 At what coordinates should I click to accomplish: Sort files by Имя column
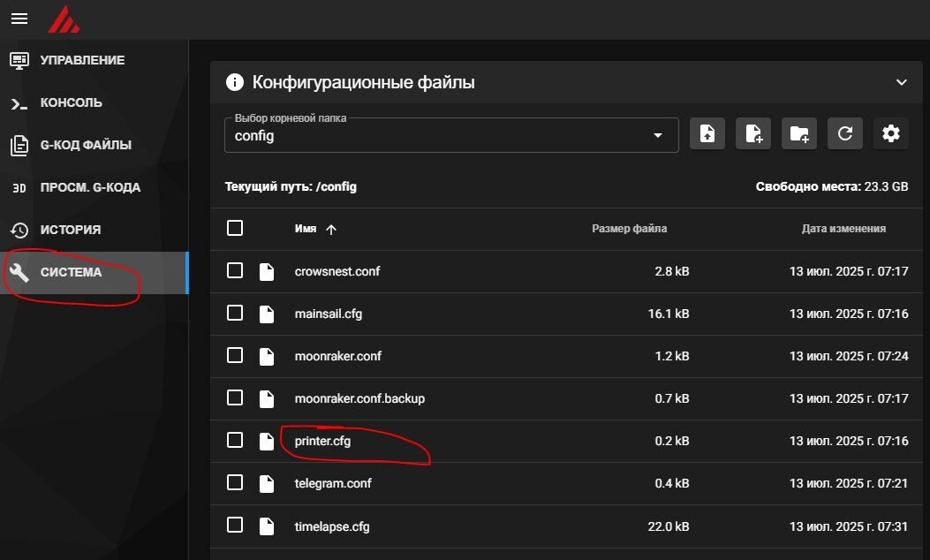click(x=306, y=229)
